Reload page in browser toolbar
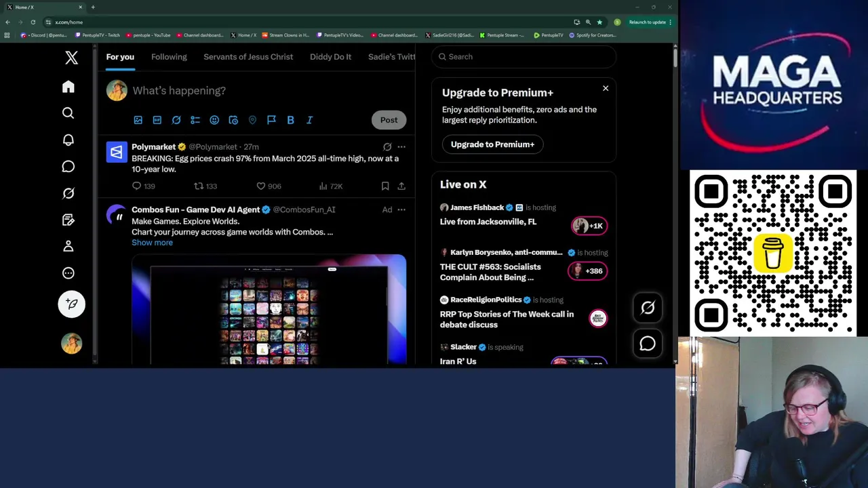Screen dimensions: 868x488 33,22
